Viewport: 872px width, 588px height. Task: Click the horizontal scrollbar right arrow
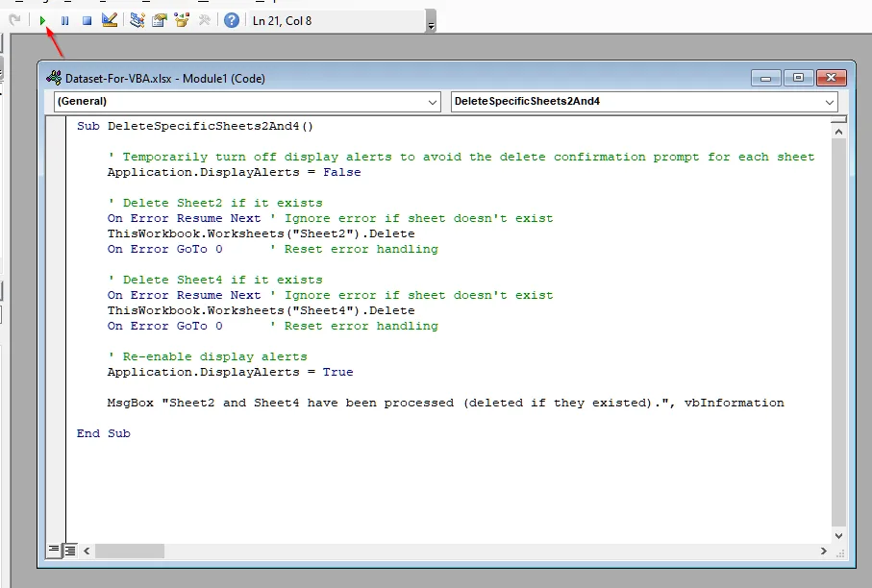click(x=824, y=551)
